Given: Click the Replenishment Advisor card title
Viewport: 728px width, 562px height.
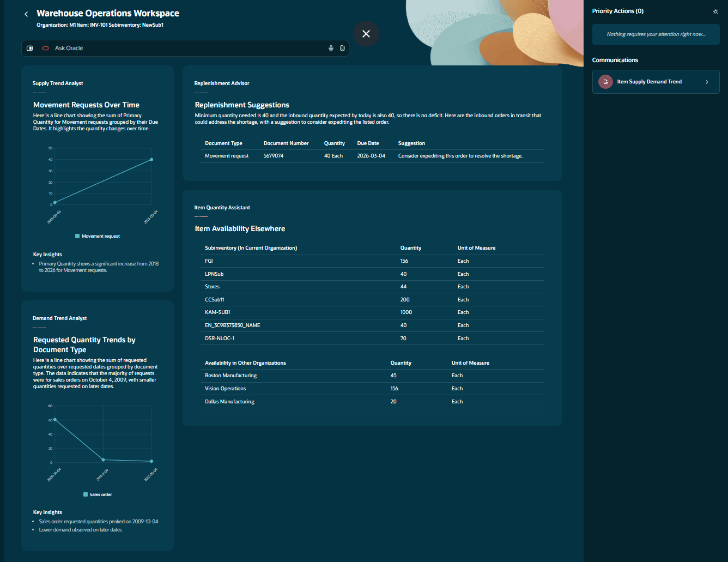Looking at the screenshot, I should (x=222, y=83).
